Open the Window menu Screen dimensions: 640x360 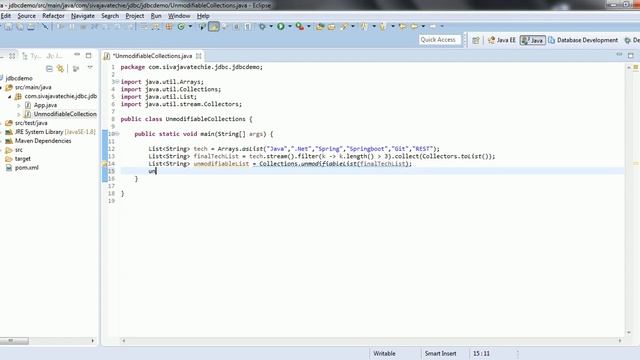179,16
